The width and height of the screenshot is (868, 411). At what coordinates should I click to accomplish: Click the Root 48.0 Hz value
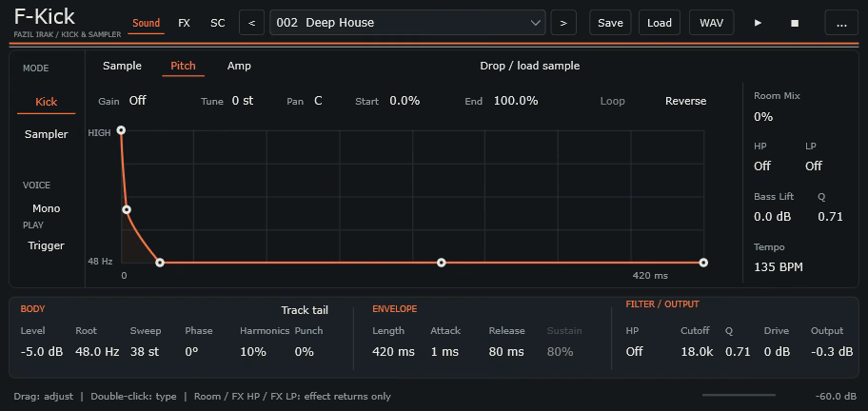[x=97, y=352]
